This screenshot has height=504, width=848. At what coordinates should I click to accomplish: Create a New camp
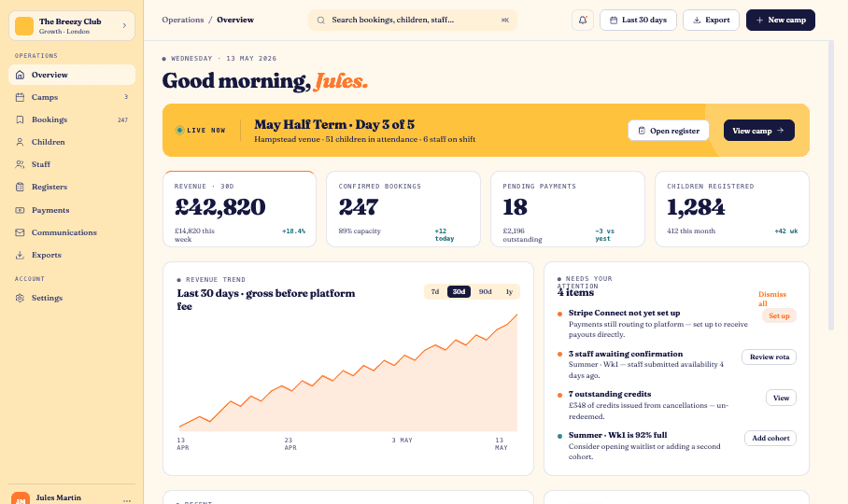point(781,20)
